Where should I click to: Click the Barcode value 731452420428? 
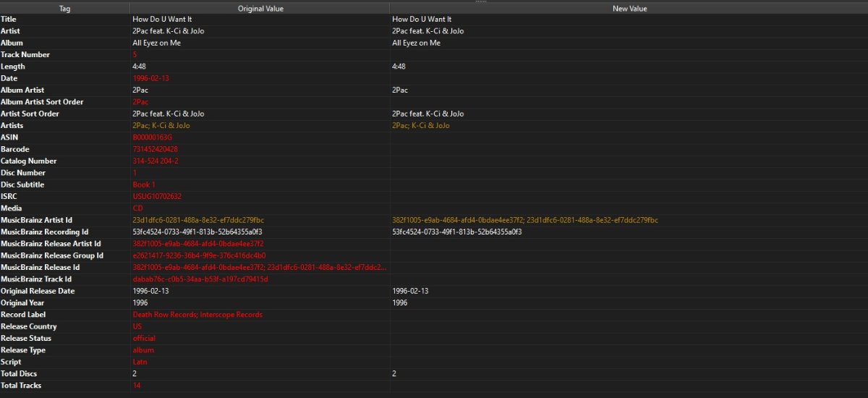(x=155, y=149)
